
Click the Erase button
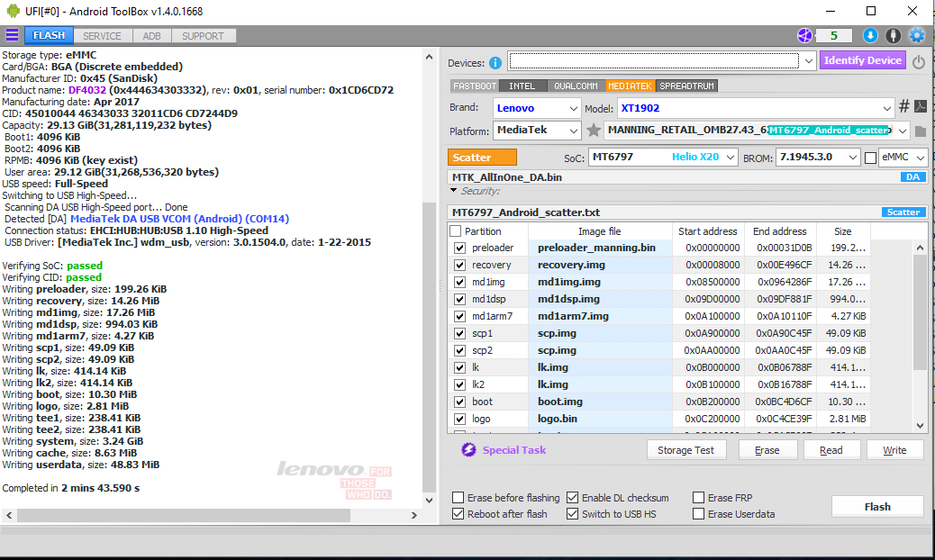[x=767, y=450]
